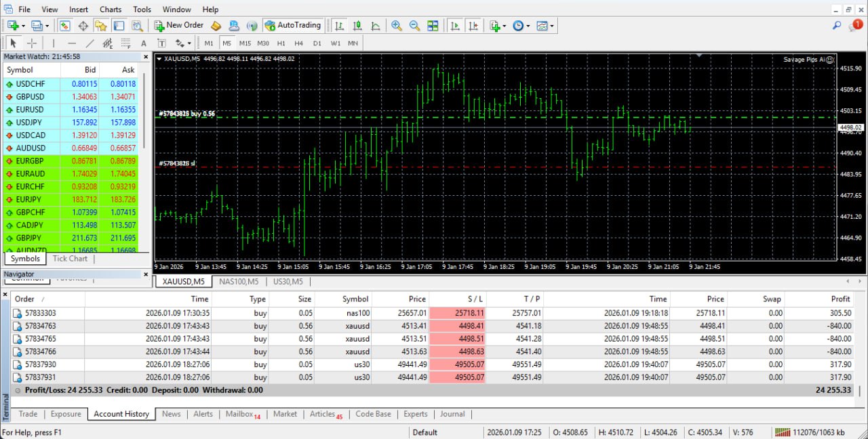Screen dimensions: 868x439
Task: Show the Tick Chart for Market Watch
Action: (x=70, y=258)
